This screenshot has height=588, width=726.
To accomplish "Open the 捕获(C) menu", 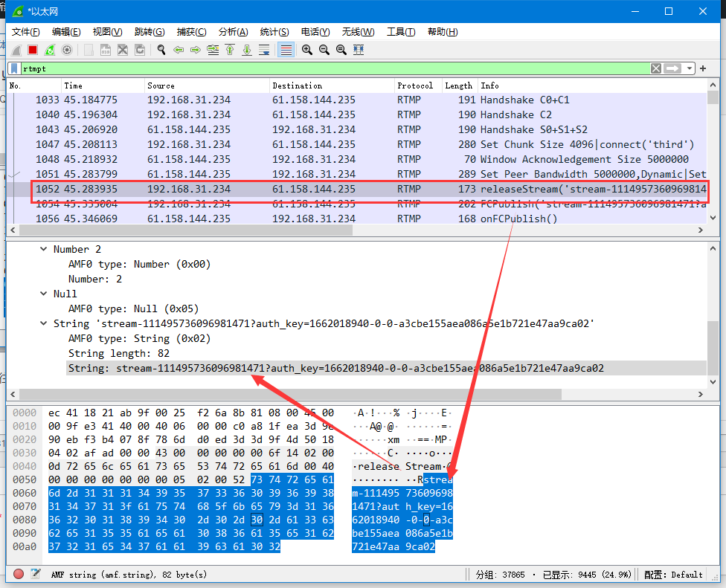I will (x=191, y=32).
